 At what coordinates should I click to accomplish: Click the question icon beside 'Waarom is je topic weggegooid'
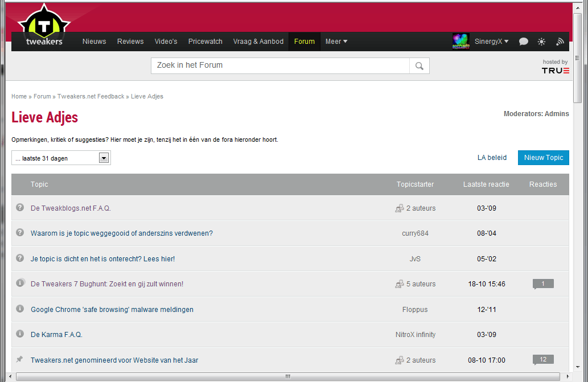(20, 232)
